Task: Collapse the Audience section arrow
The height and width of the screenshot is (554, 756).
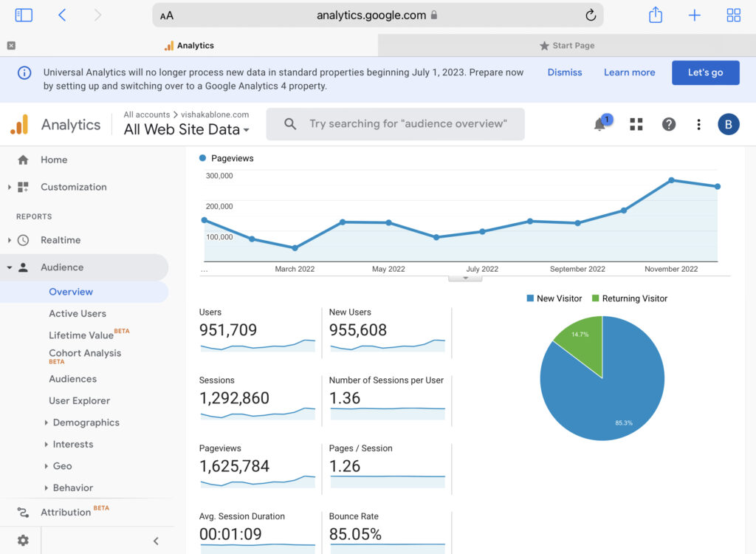Action: tap(9, 267)
